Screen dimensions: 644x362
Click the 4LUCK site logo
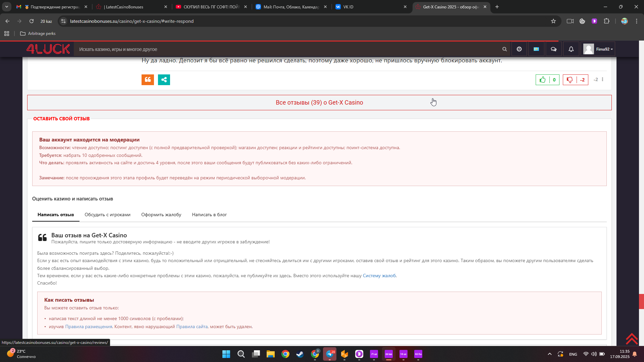[48, 49]
